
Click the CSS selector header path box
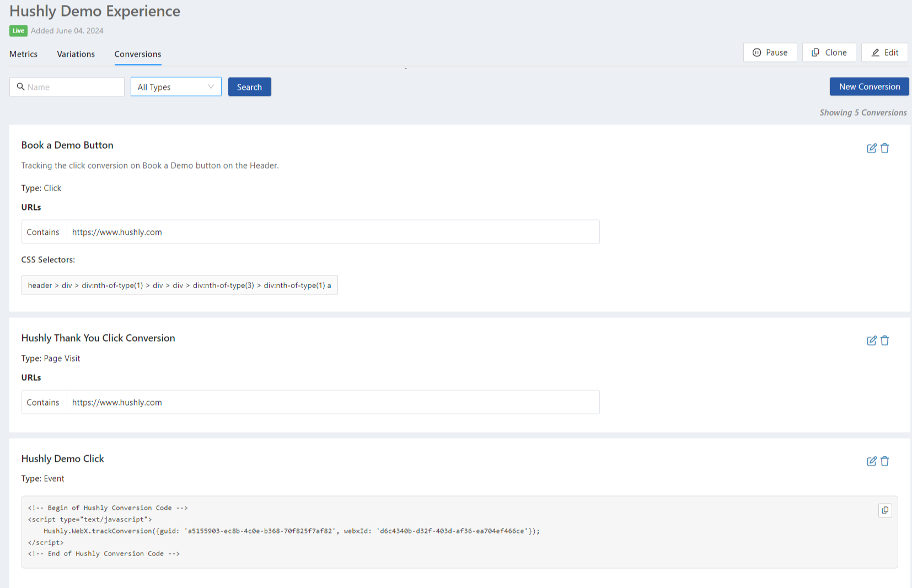(x=180, y=285)
